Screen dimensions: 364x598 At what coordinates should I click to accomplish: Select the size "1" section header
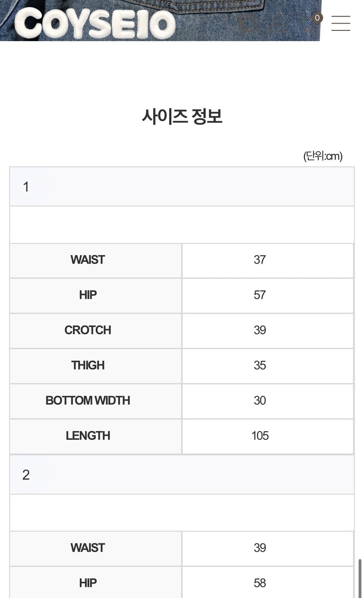[182, 186]
